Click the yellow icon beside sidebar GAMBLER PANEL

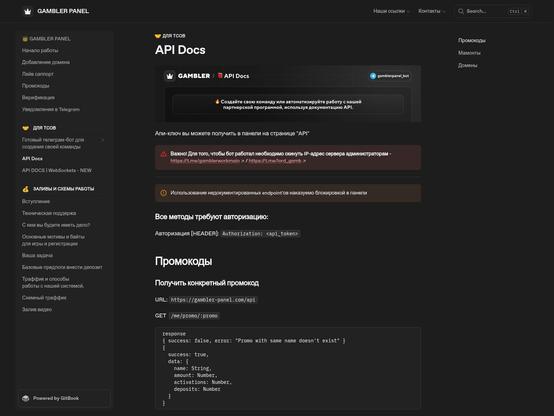pyautogui.click(x=25, y=39)
